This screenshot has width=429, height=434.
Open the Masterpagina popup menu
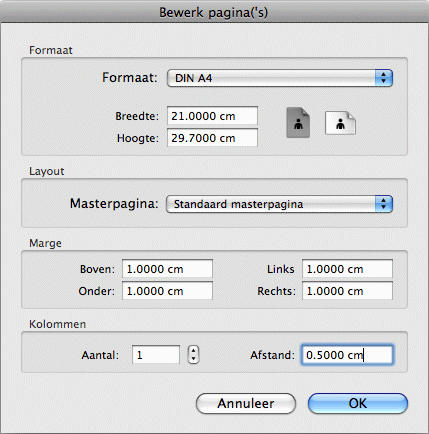(x=279, y=204)
